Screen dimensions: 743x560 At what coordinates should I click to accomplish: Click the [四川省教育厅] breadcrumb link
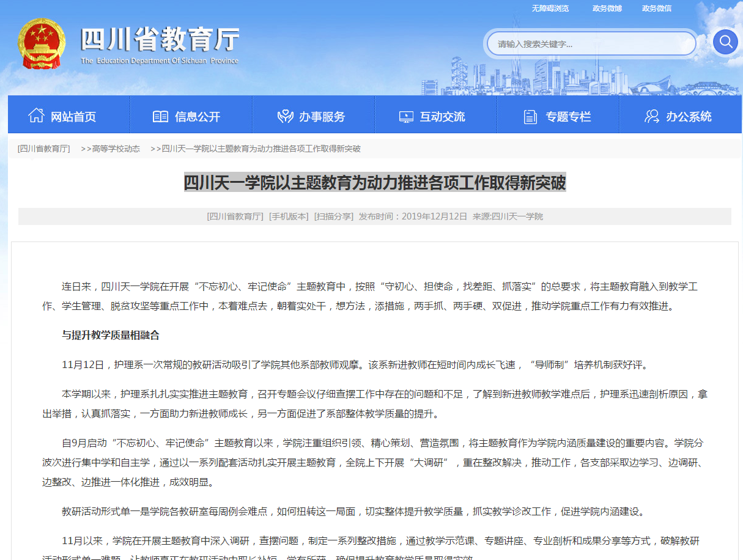(x=43, y=149)
